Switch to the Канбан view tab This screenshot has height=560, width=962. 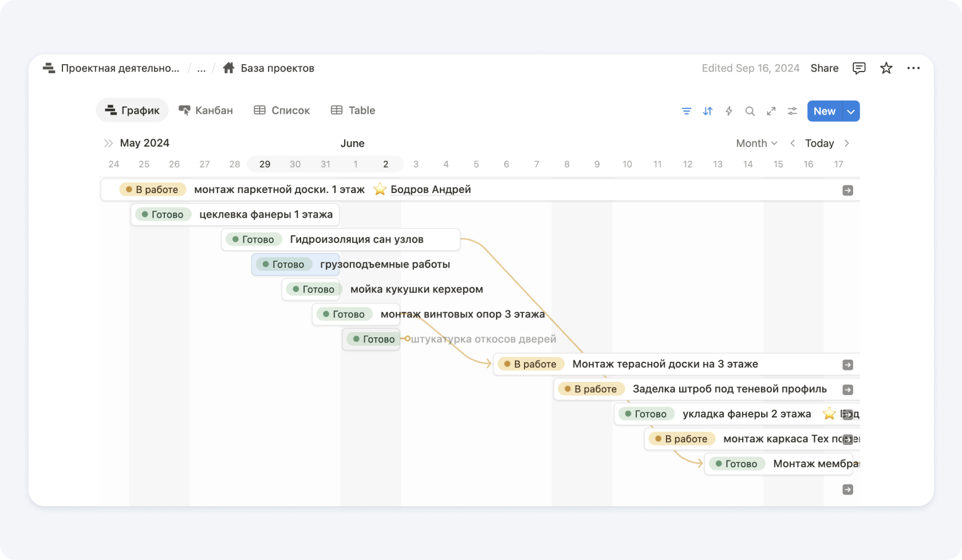[x=206, y=111]
